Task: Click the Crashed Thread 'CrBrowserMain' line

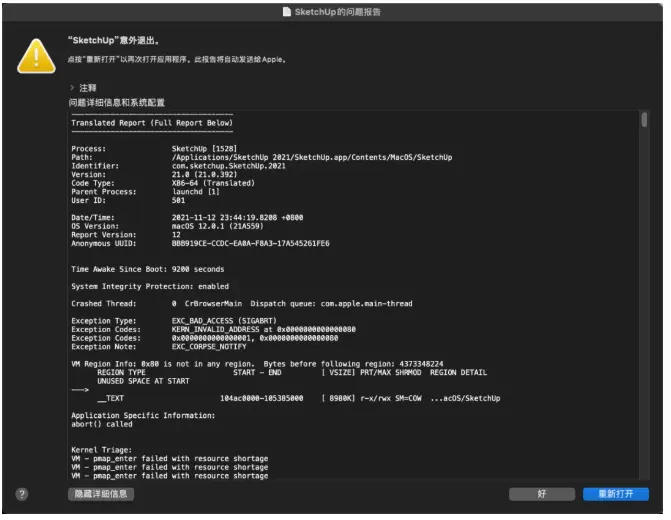Action: [242, 303]
